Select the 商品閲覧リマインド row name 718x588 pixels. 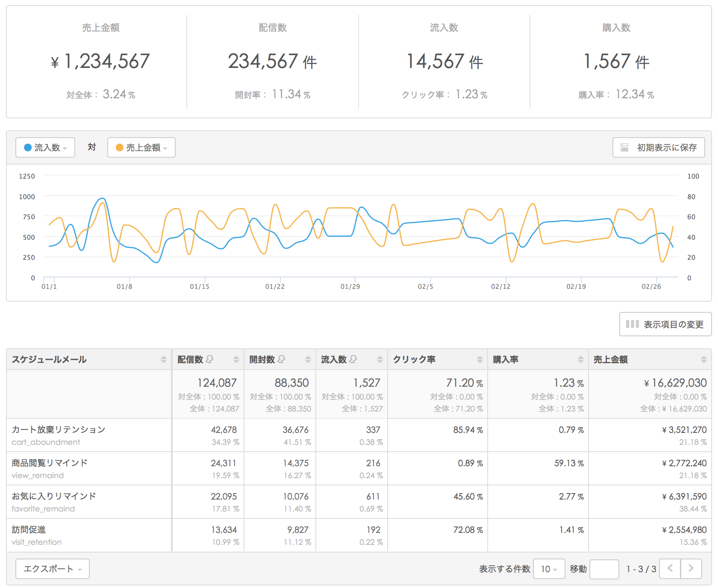[x=50, y=463]
